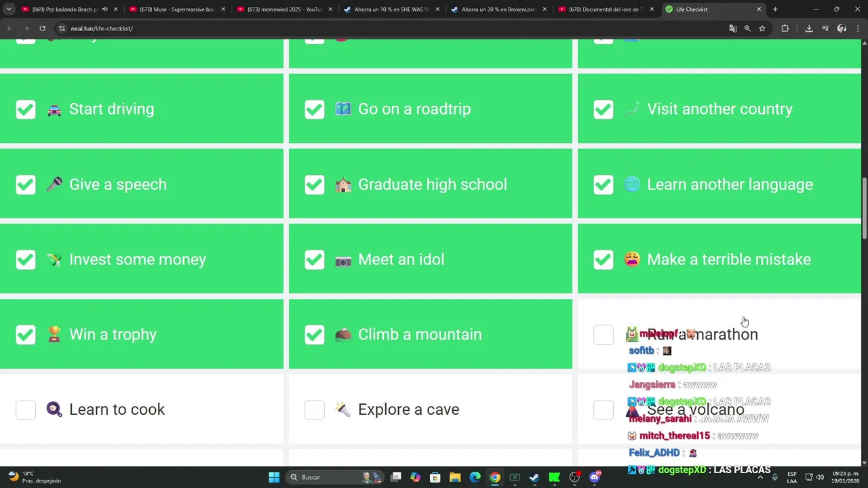This screenshot has width=868, height=488.
Task: Open the zoom level icon in address bar
Action: [x=747, y=28]
